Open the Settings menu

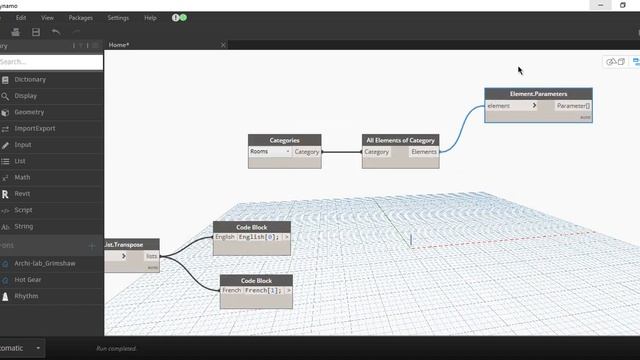[x=118, y=18]
